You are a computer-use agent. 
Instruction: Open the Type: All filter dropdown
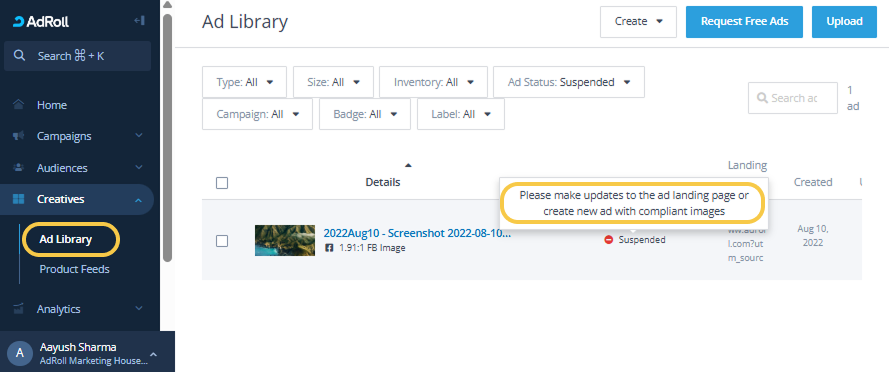tap(244, 82)
